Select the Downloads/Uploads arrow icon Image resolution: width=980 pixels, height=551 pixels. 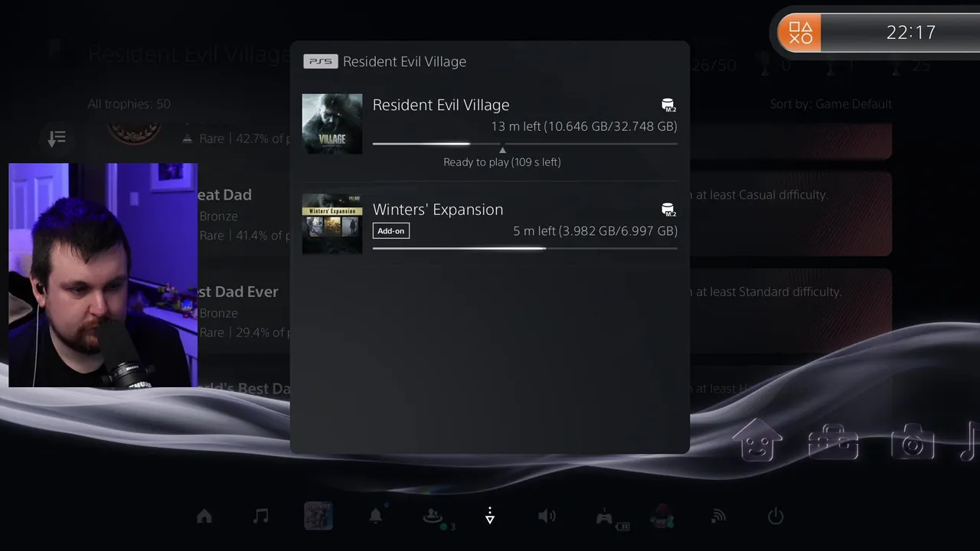tap(490, 517)
